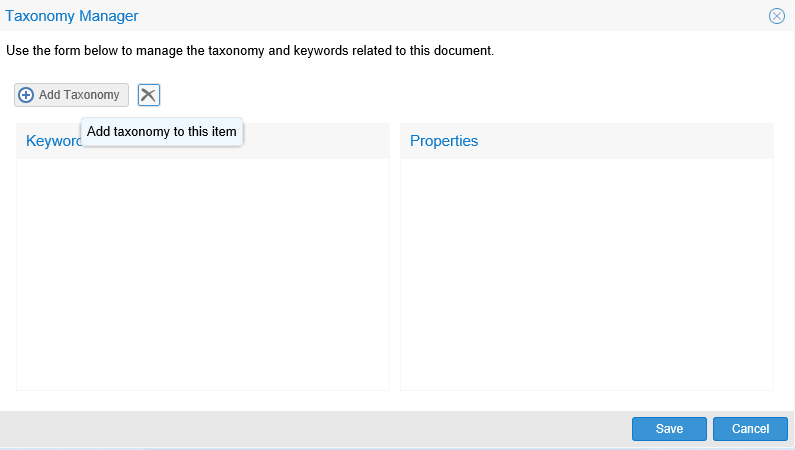The image size is (795, 450).
Task: Click the Taxonomy Manager title text
Action: tap(72, 16)
